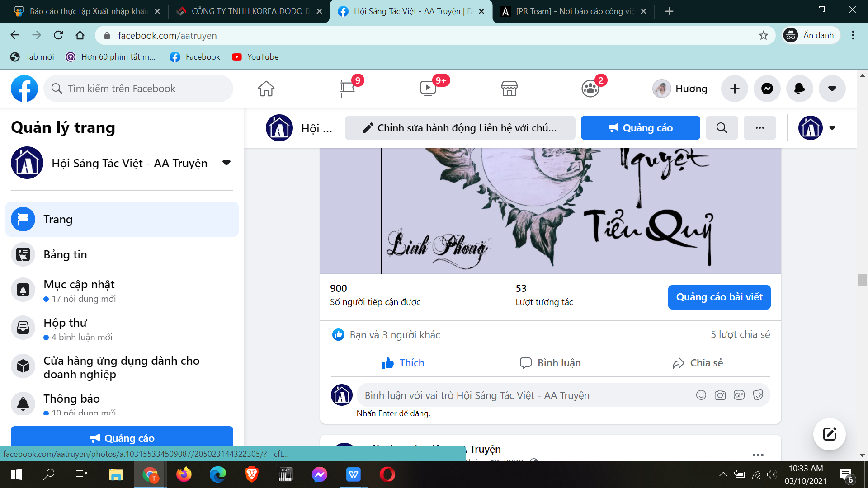The width and height of the screenshot is (868, 488).
Task: Open the next post's three-dots menu
Action: tap(758, 455)
